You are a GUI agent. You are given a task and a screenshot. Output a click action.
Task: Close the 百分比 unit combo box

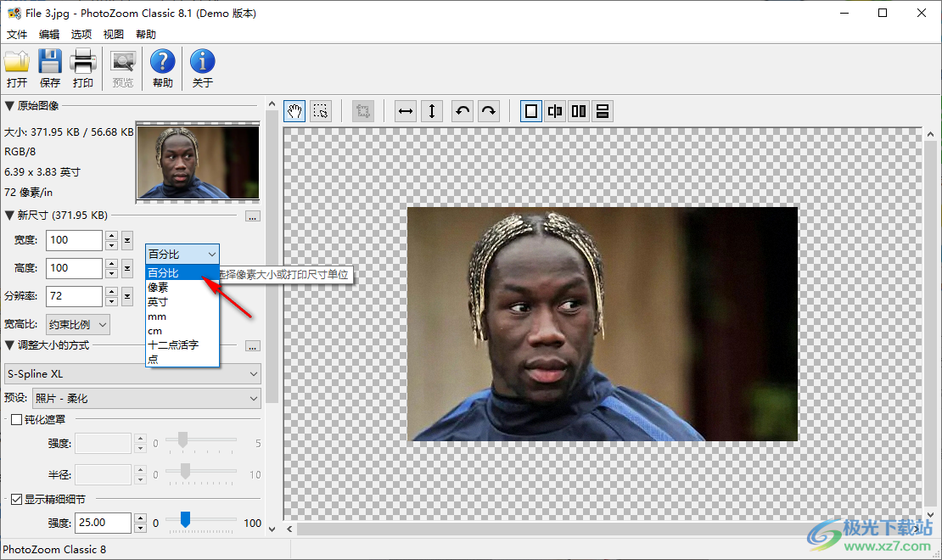point(182,255)
